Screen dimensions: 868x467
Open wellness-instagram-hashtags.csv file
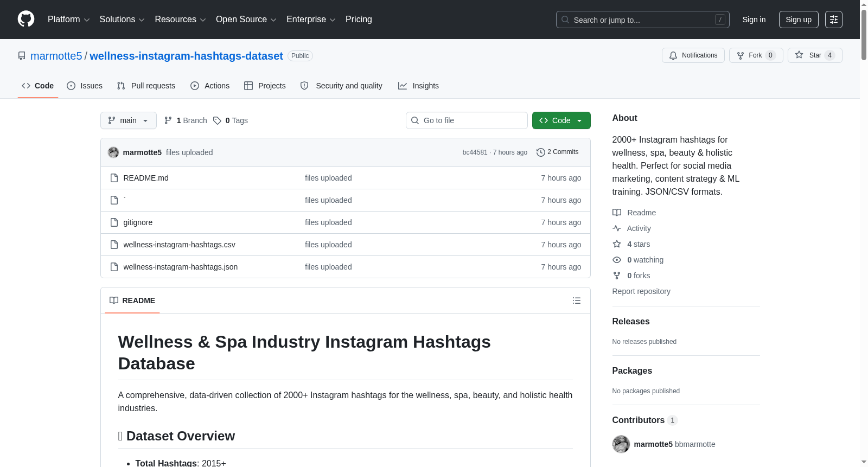[x=180, y=245]
